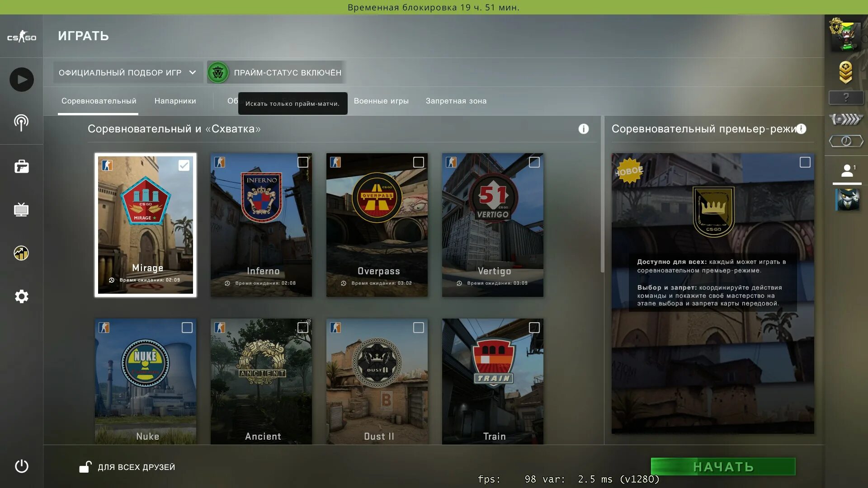The image size is (868, 488).
Task: Open the broadcast news antenna icon
Action: click(21, 122)
